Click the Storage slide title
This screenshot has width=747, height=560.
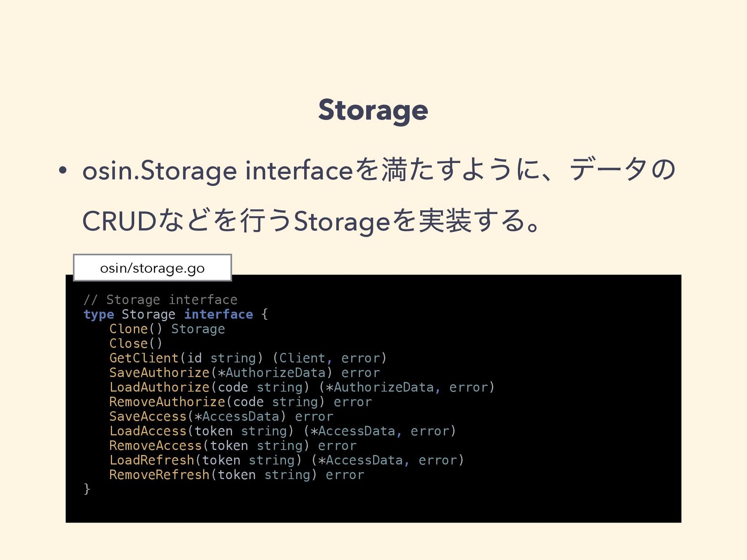pos(373,110)
